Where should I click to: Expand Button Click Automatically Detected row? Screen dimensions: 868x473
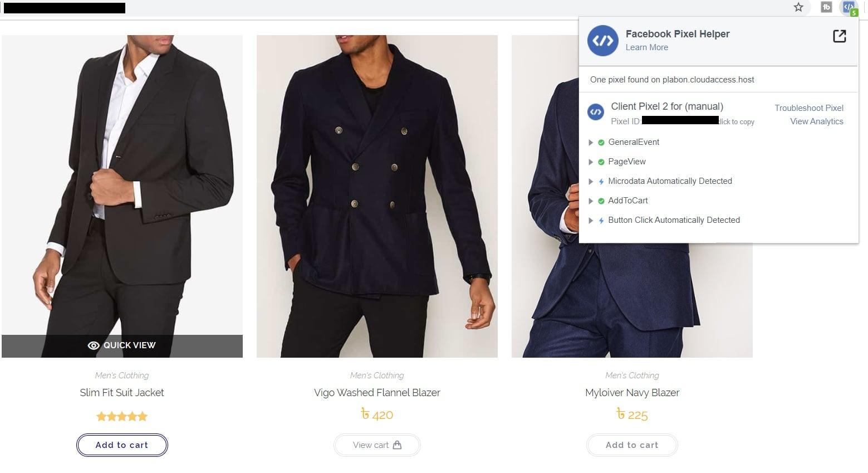591,221
